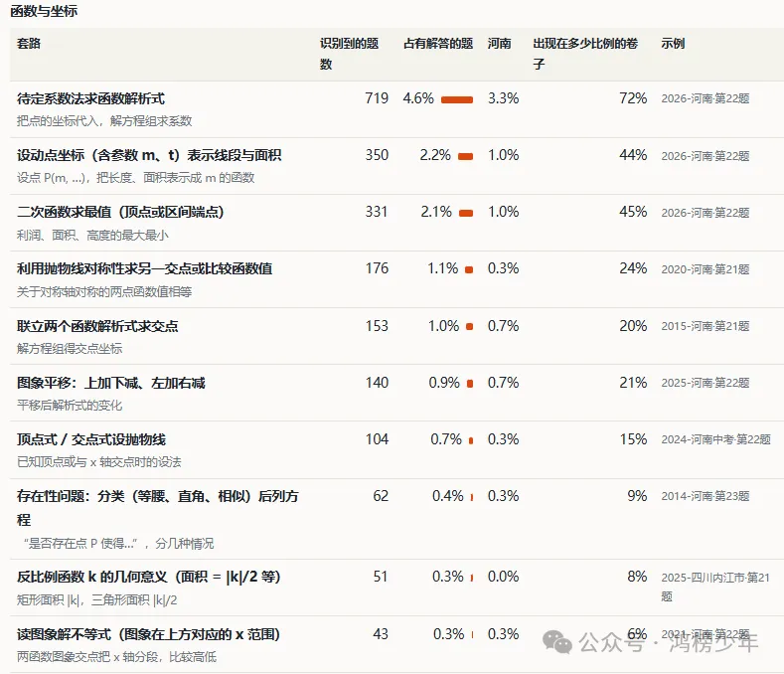Click the 河南 value 0.0%

[503, 577]
